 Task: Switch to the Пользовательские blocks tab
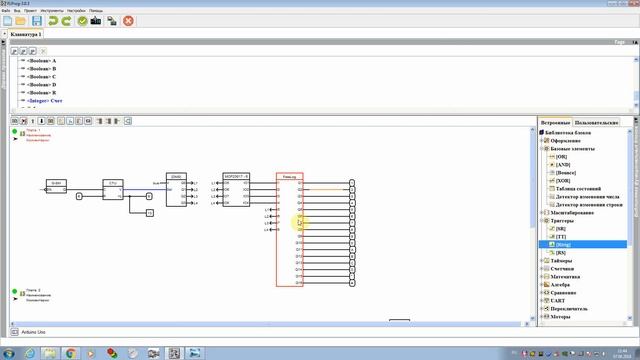tap(596, 122)
